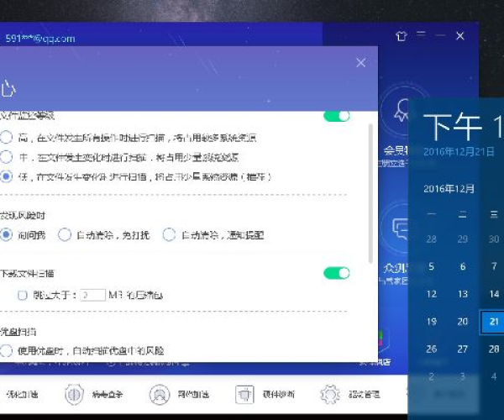Check the skip archives larger than MB box
Image resolution: width=504 pixels, height=420 pixels.
(x=22, y=295)
